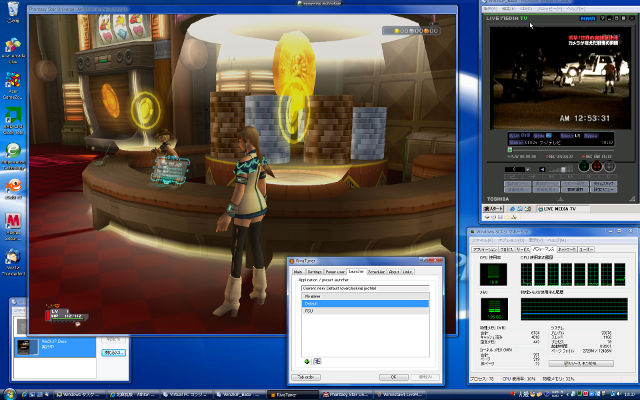The image size is (640, 400).
Task: Select the highlighted virtual machine row in Virtual PC Console
Action: [x=55, y=347]
